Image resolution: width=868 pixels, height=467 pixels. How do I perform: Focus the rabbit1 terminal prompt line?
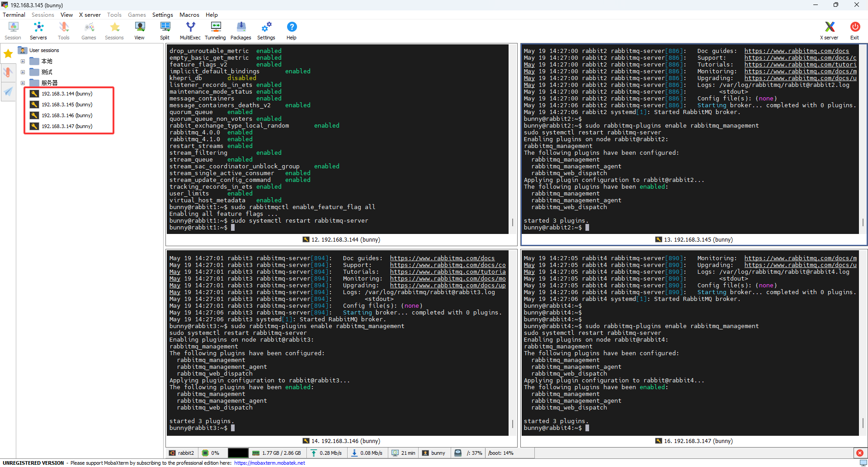coord(202,227)
